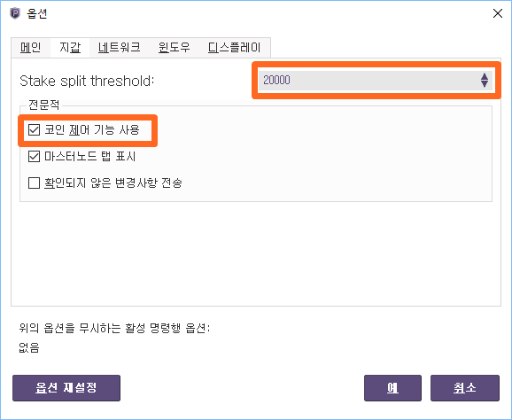Close the 옵션 dialog window

pos(497,13)
